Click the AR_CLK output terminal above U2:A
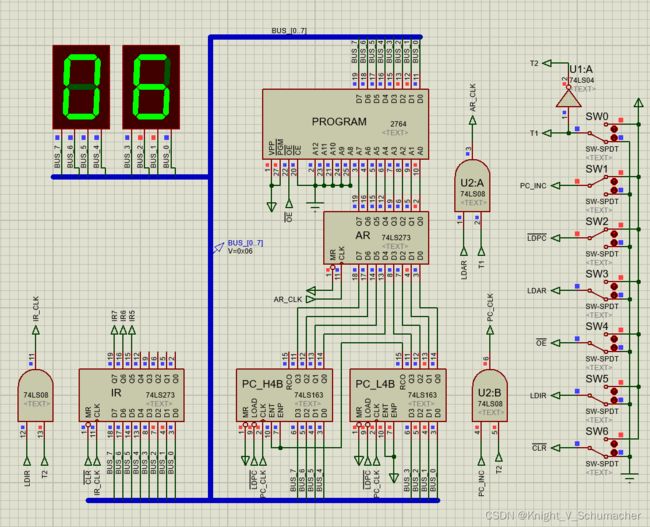650x527 pixels. (x=472, y=121)
